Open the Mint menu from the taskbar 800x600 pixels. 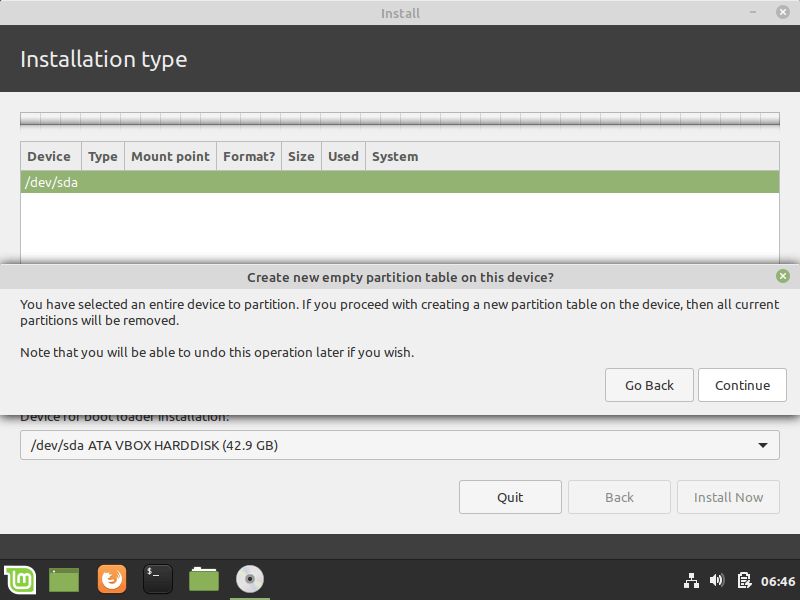click(x=19, y=580)
